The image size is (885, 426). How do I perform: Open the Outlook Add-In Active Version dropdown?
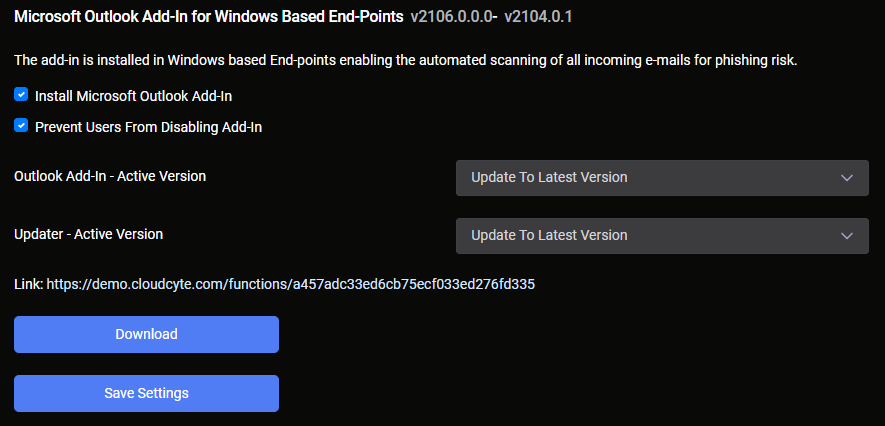coord(661,178)
